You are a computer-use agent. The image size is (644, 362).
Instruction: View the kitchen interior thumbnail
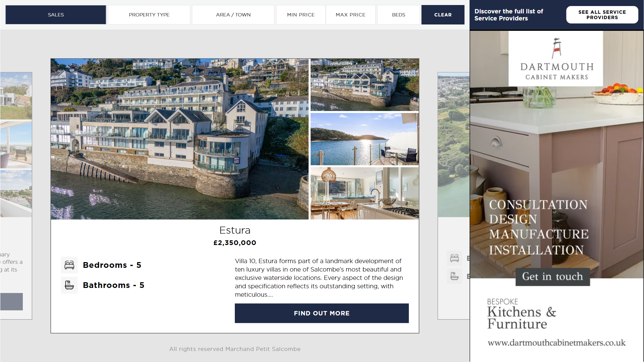point(365,193)
